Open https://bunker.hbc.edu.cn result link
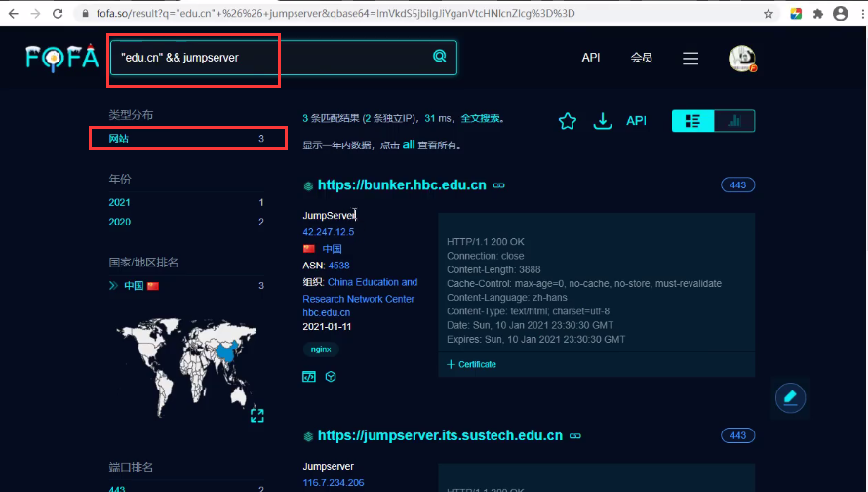 point(402,185)
